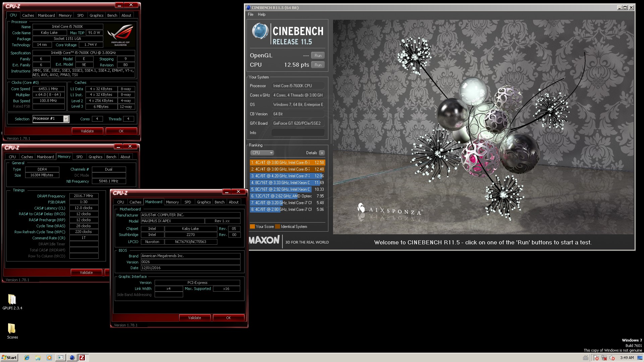Screen dimensions: 644x362
Task: Run the CPU benchmark test
Action: click(318, 65)
